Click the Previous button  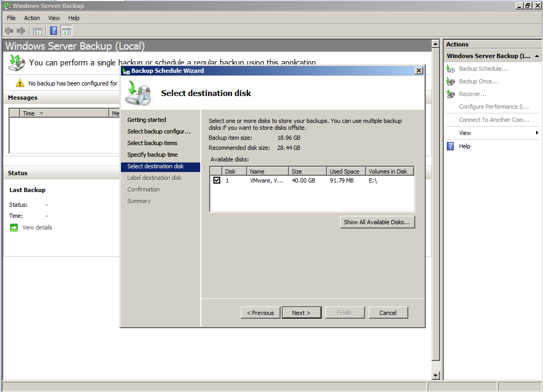[260, 313]
